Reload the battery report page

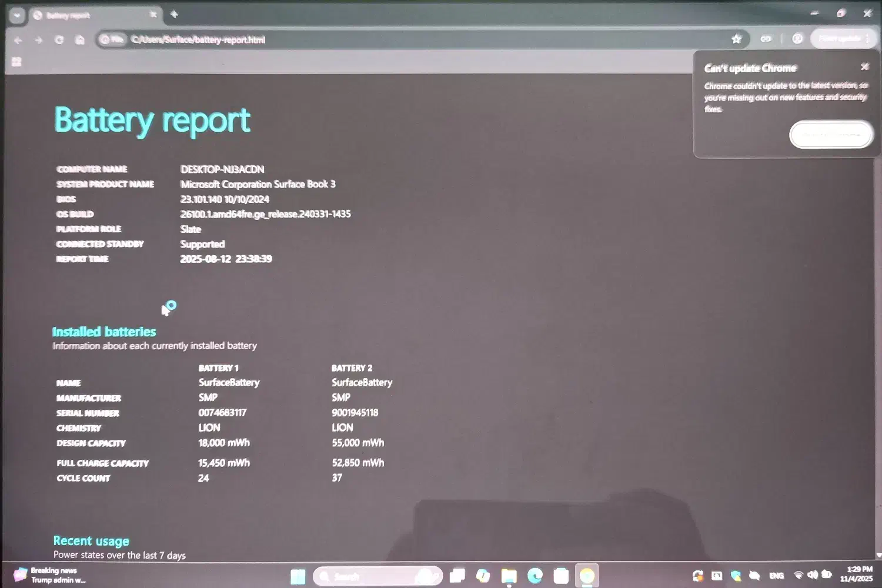pos(59,40)
